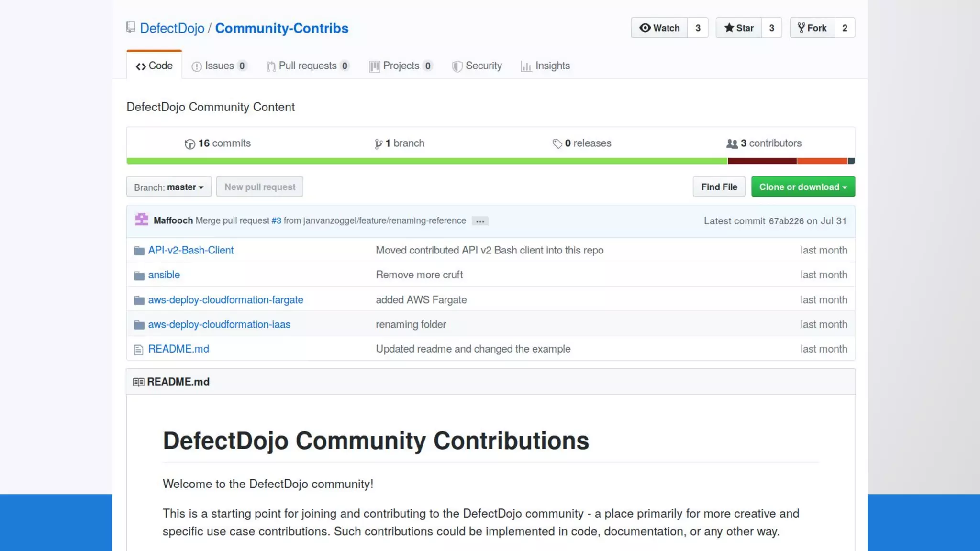Click the green segment of language bar
980x551 pixels.
coord(426,161)
